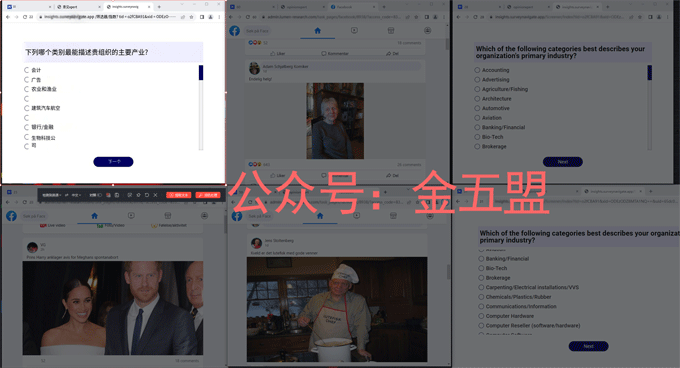Select the 会计 radio option
The height and width of the screenshot is (368, 680).
[27, 70]
